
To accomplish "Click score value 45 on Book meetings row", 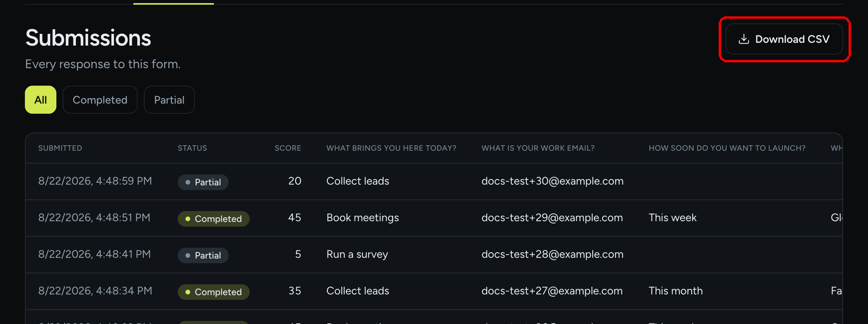I will coord(295,218).
